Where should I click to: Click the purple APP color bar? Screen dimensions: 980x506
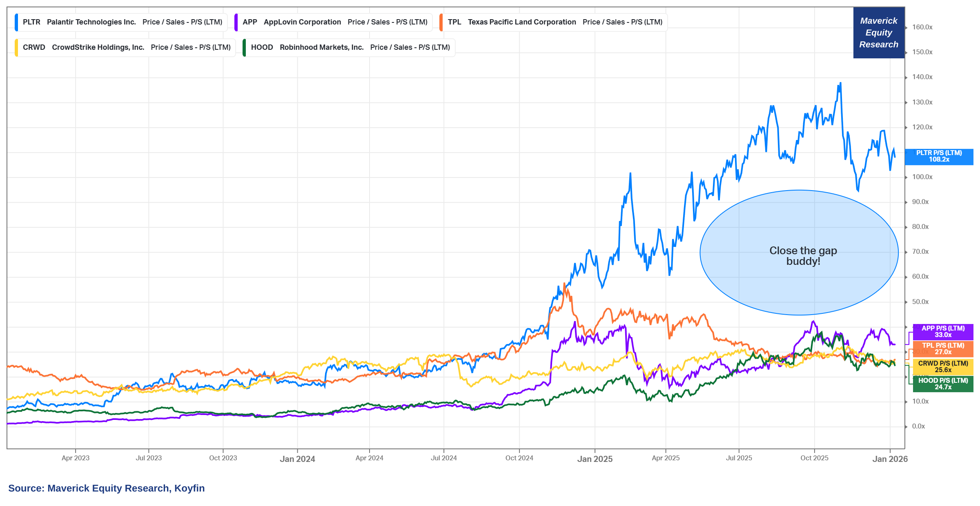pos(236,22)
